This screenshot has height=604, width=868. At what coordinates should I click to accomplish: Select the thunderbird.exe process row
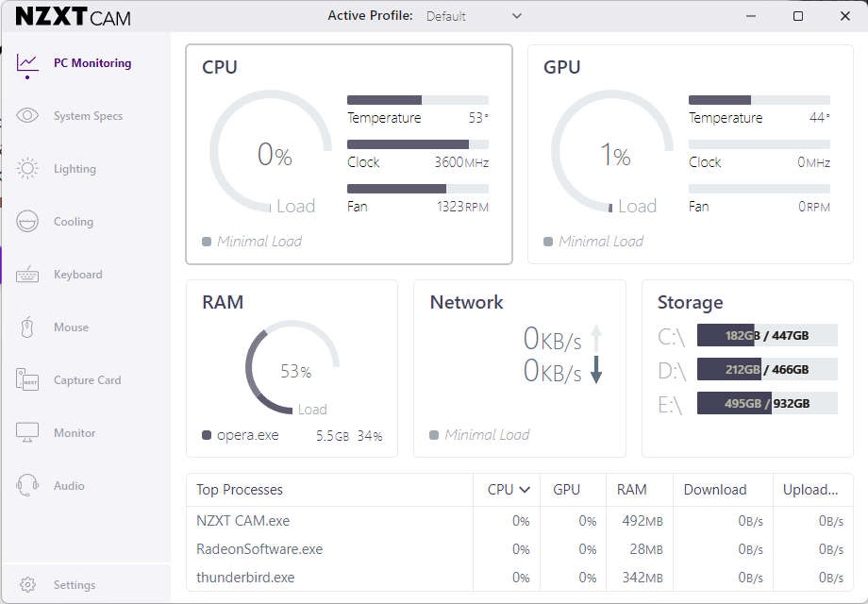pyautogui.click(x=519, y=577)
